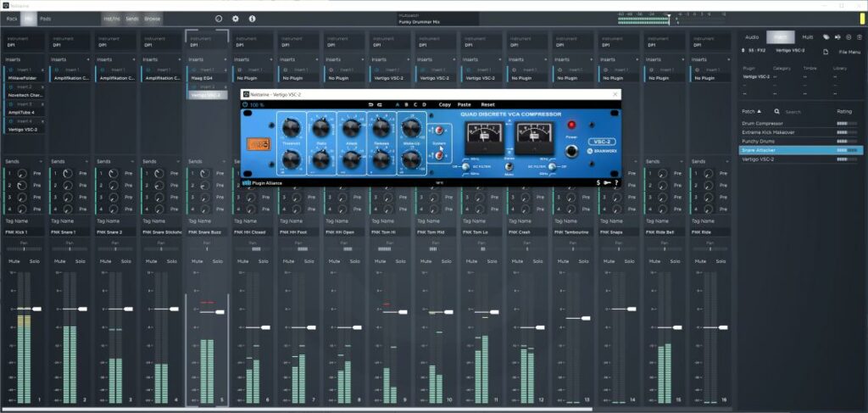This screenshot has width=868, height=413.
Task: Toggle the red Power button on VSC-2
Action: pyautogui.click(x=571, y=126)
